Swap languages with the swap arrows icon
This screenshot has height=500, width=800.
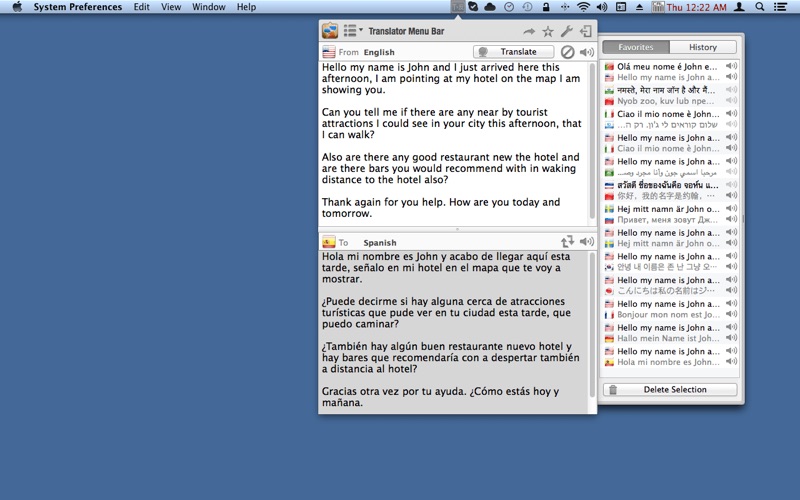click(x=567, y=241)
